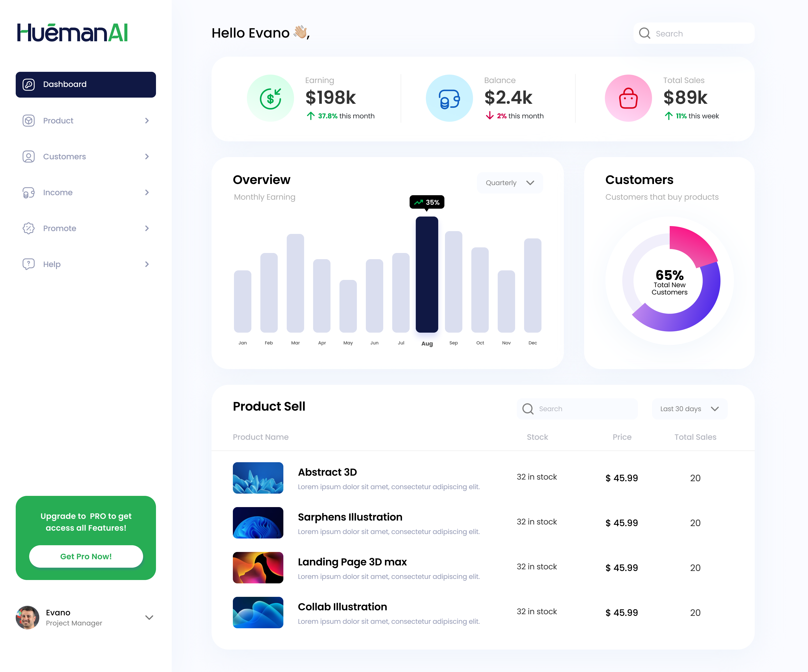
Task: Click the Abstract 3D product thumbnail
Action: [258, 478]
